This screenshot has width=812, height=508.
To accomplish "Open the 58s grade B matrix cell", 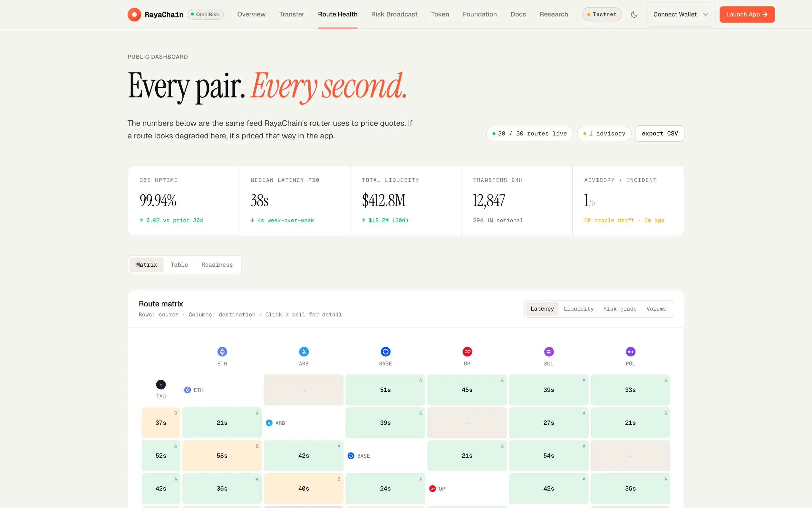I will point(222,455).
